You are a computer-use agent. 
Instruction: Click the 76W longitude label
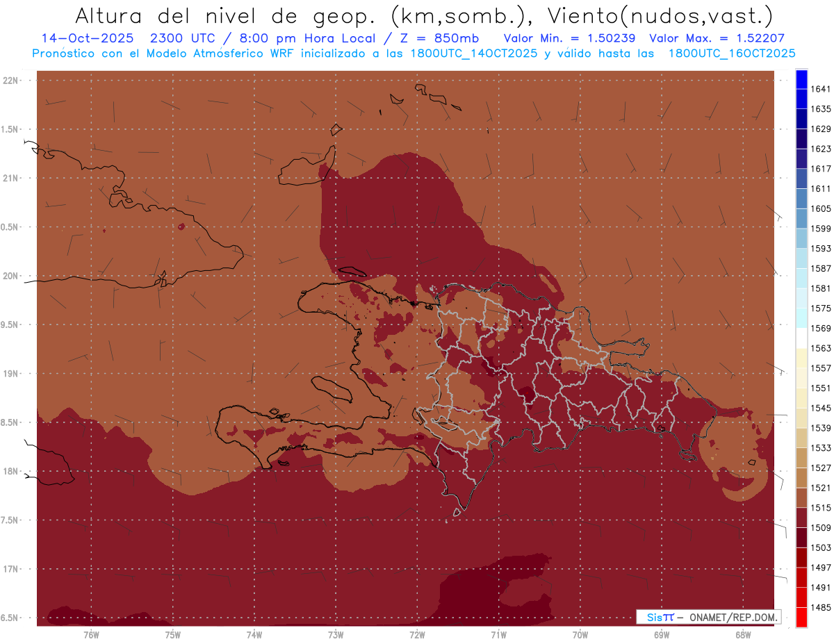click(91, 635)
